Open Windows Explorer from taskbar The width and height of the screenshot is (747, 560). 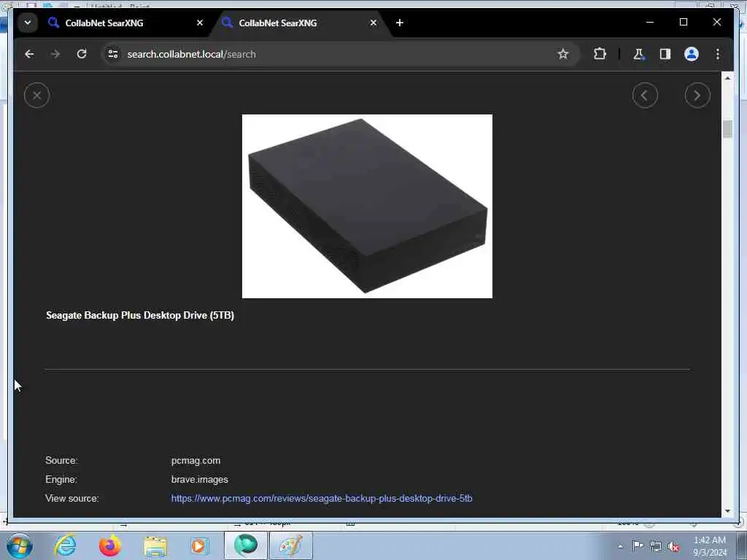pos(155,545)
